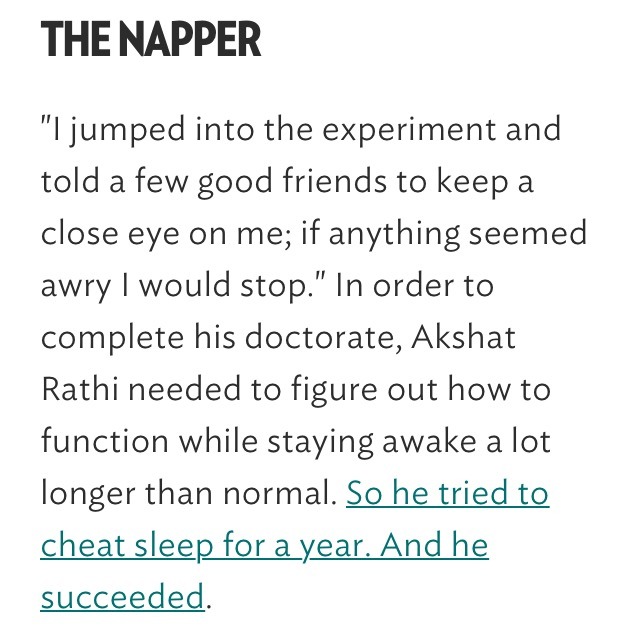Click the "THE NAPPER" heading
The height and width of the screenshot is (640, 640).
tap(151, 41)
